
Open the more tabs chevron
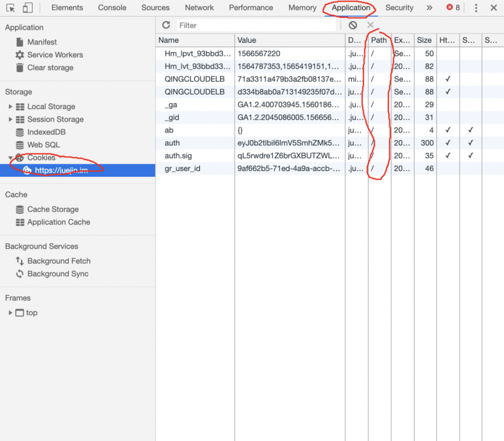(429, 8)
